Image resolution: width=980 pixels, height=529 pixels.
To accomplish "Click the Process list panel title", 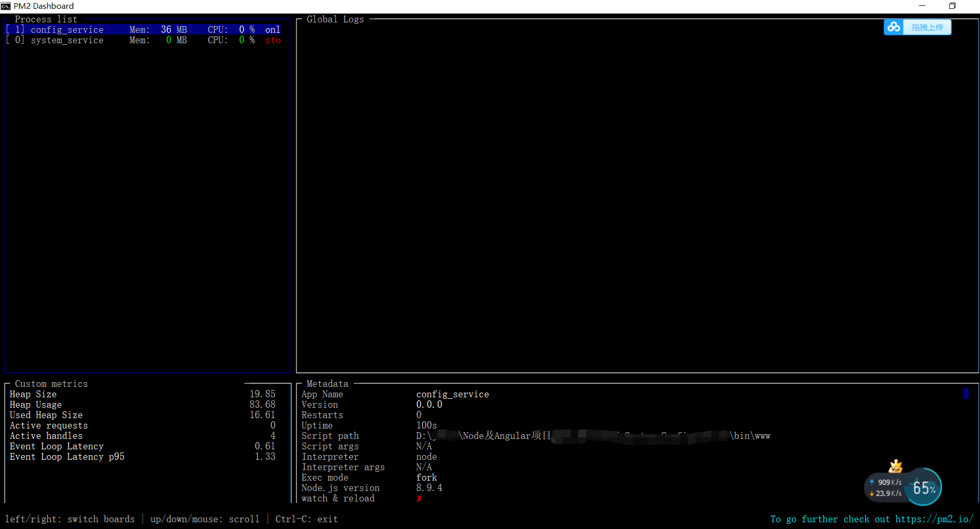I will point(46,19).
